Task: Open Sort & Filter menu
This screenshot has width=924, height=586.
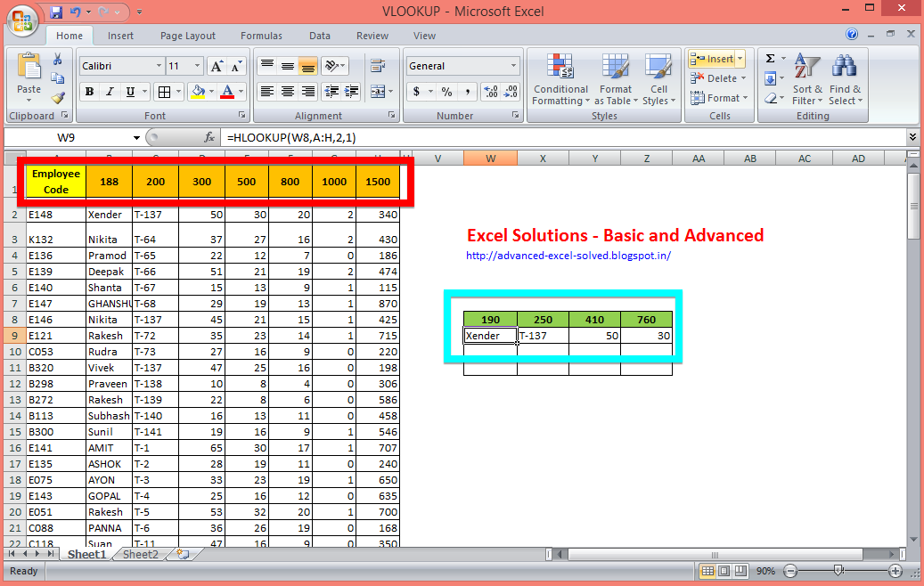Action: [806, 79]
